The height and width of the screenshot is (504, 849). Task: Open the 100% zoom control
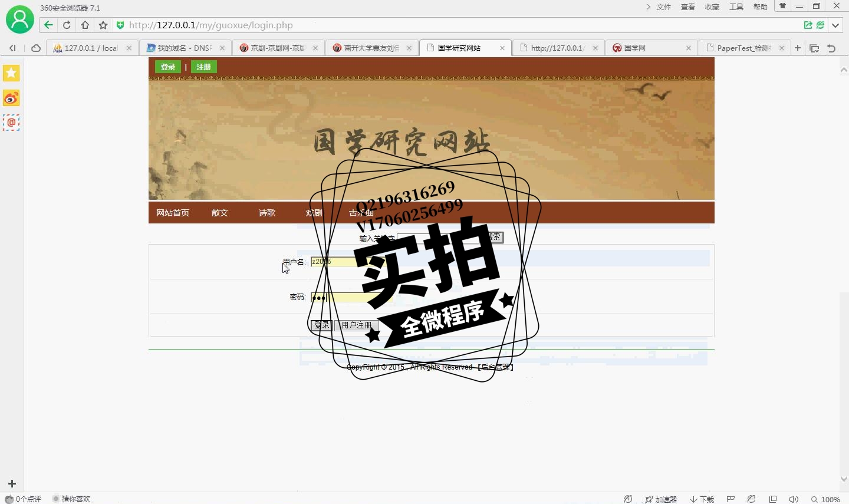[x=825, y=499]
